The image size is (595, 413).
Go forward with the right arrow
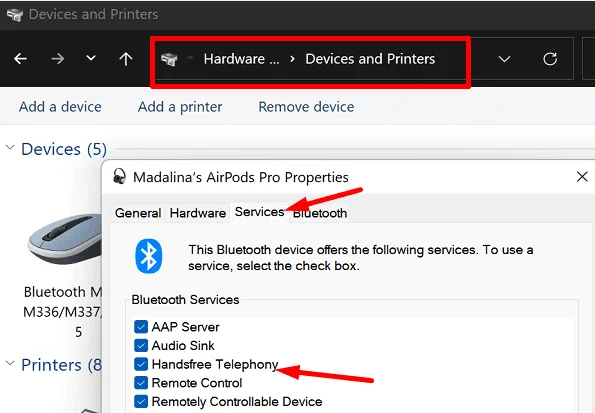point(57,59)
